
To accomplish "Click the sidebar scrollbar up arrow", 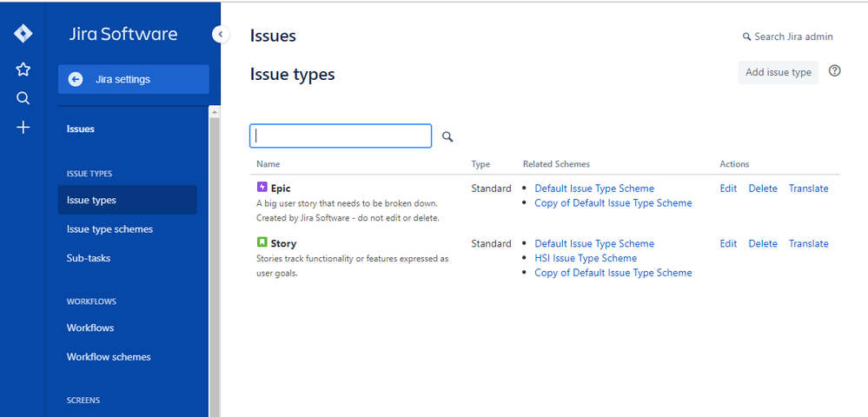I will tap(215, 112).
